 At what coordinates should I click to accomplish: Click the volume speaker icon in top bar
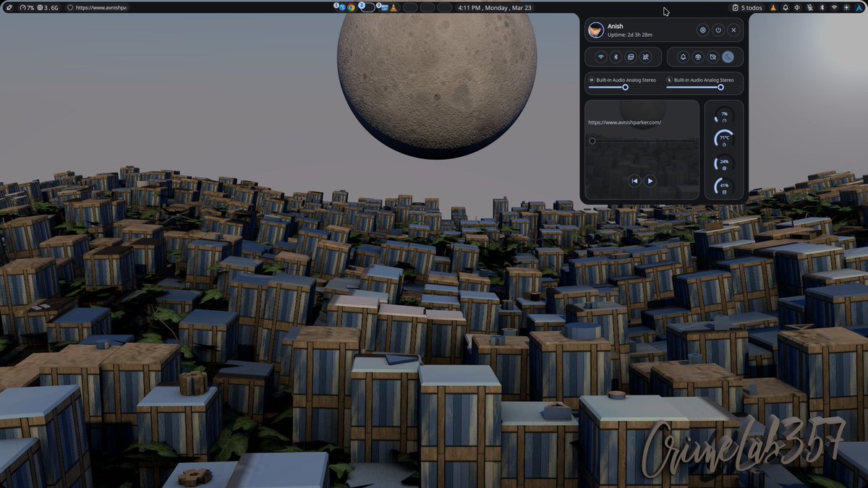point(797,7)
